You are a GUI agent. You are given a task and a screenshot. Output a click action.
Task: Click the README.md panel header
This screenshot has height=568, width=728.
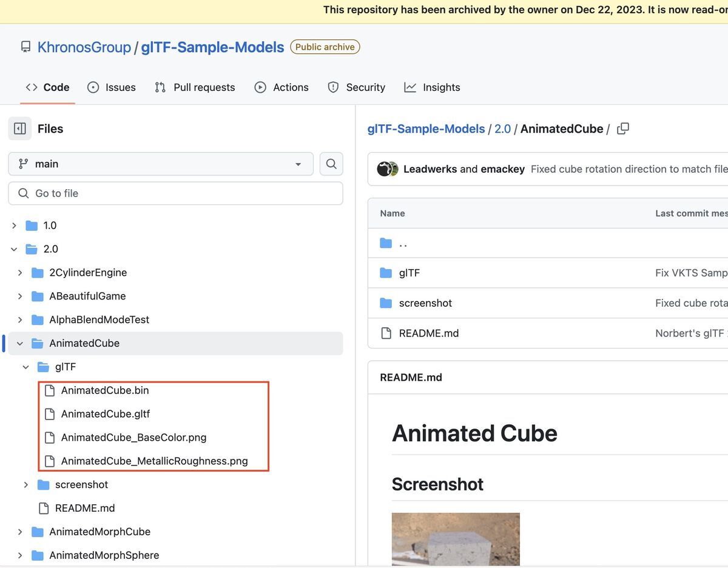click(411, 377)
